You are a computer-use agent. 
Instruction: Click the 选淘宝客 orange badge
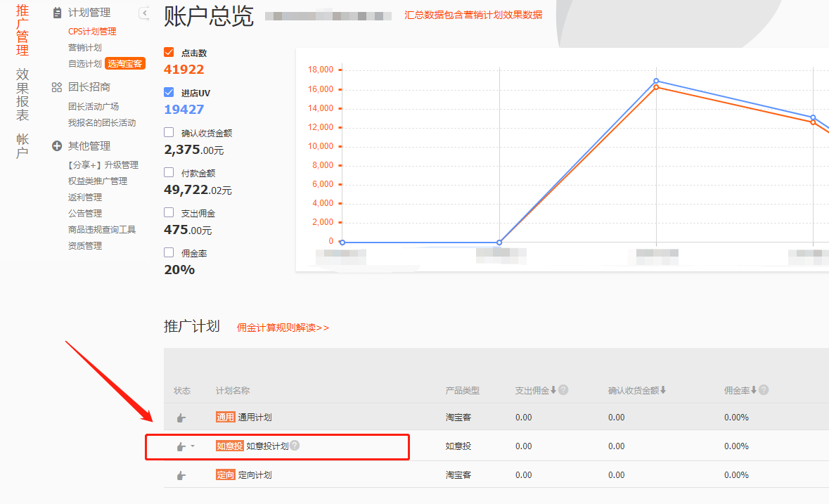pos(124,63)
